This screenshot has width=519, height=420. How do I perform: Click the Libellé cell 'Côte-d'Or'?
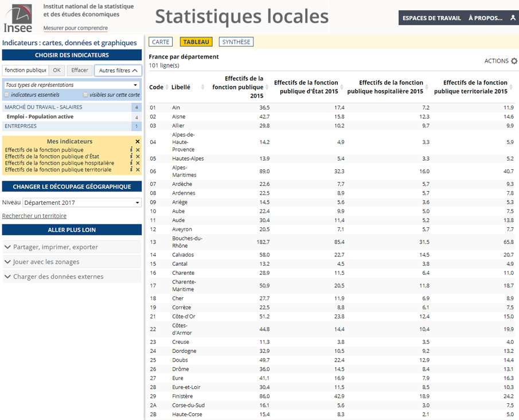click(184, 316)
